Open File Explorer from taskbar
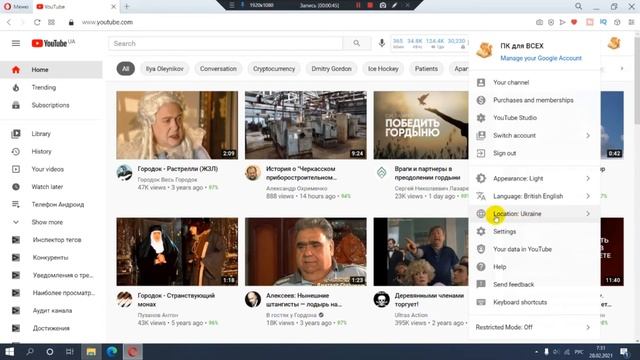640x360 pixels. pos(91,352)
